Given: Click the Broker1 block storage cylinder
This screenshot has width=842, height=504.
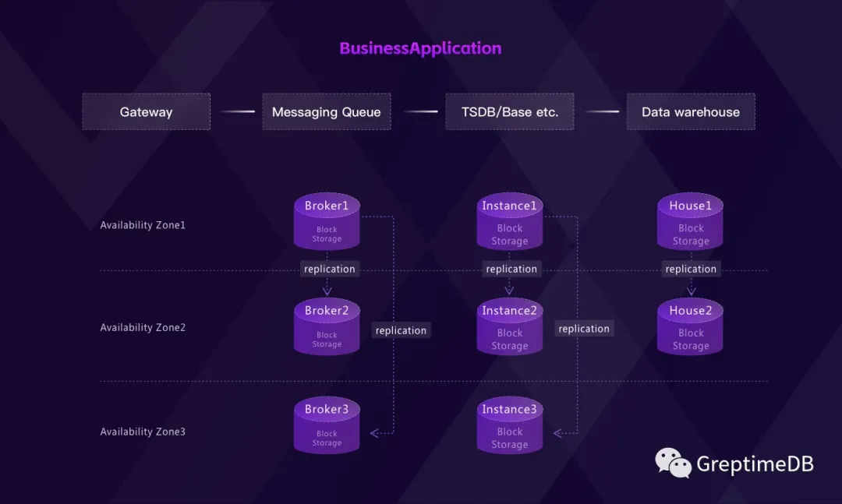Looking at the screenshot, I should [x=327, y=222].
